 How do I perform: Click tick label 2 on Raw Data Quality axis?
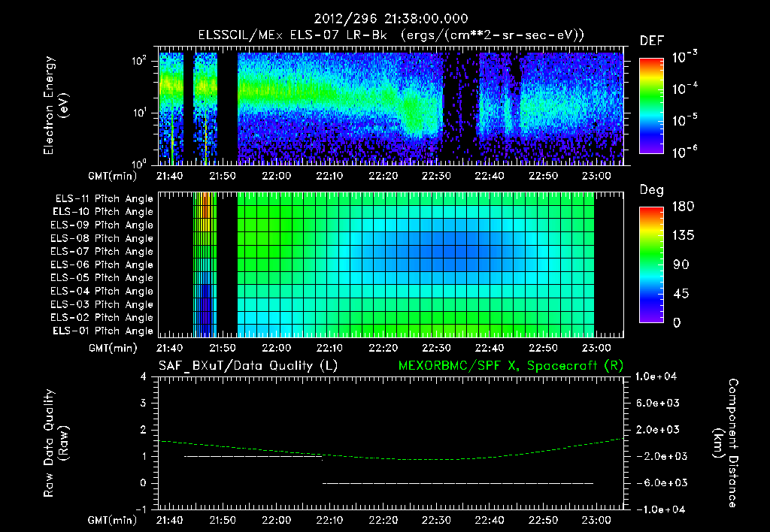click(x=144, y=429)
